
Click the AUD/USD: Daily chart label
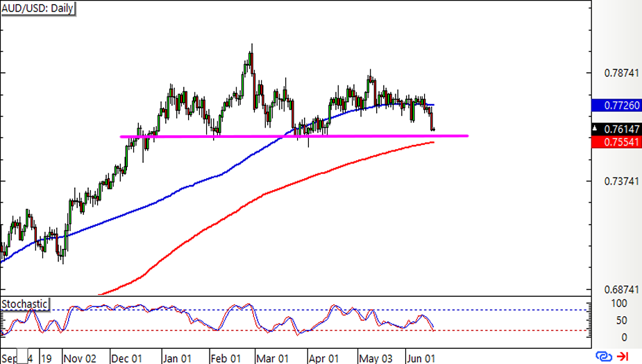coord(37,8)
